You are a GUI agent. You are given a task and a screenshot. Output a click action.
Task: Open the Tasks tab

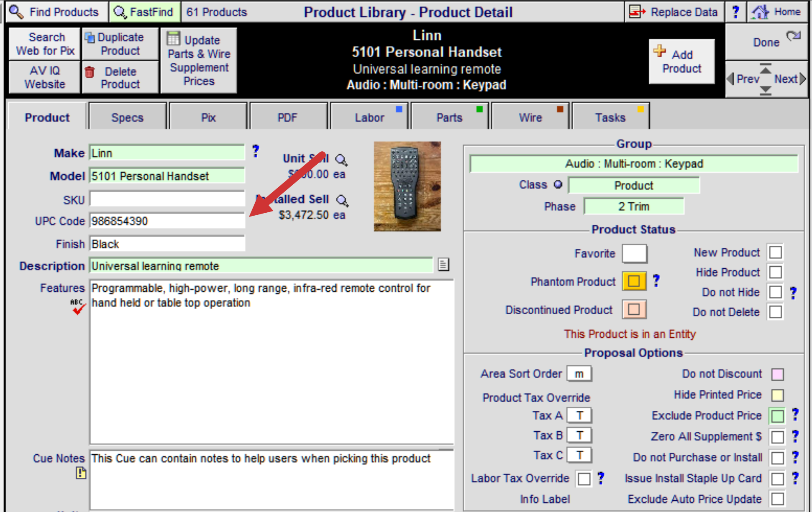point(610,117)
